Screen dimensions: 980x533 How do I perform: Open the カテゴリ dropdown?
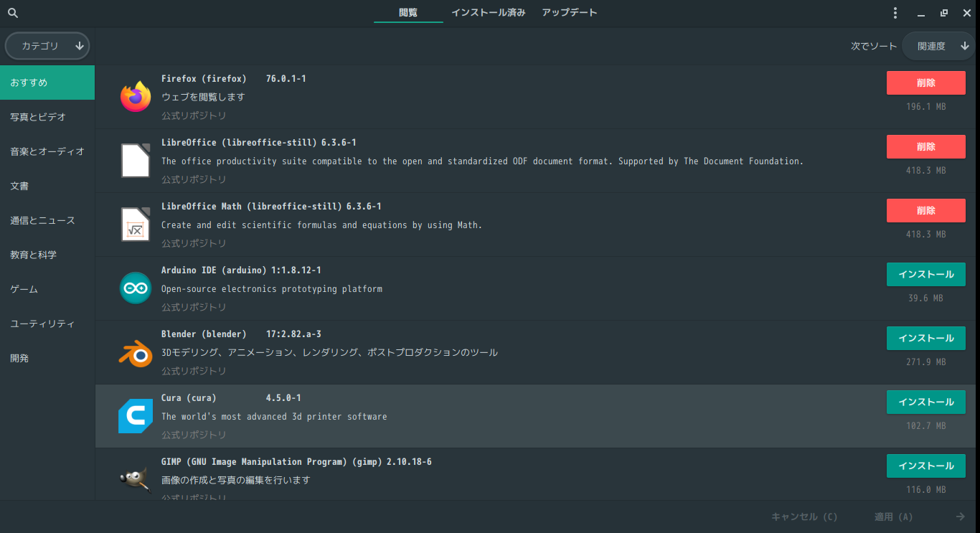[x=47, y=46]
